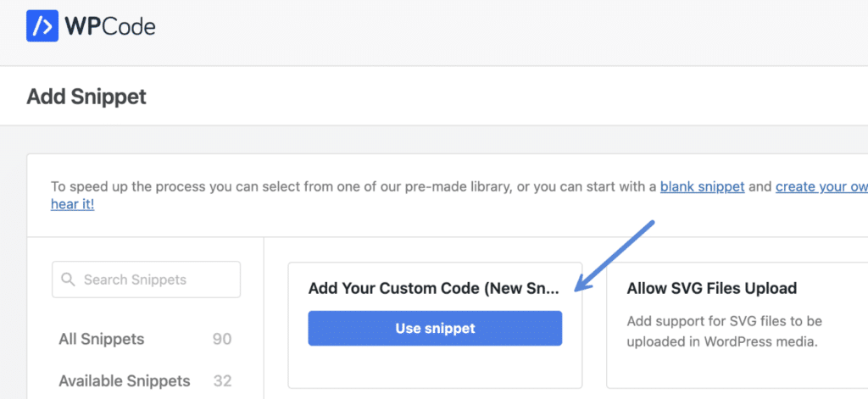This screenshot has height=399, width=868.
Task: Open the Available Snippets category
Action: tap(125, 380)
